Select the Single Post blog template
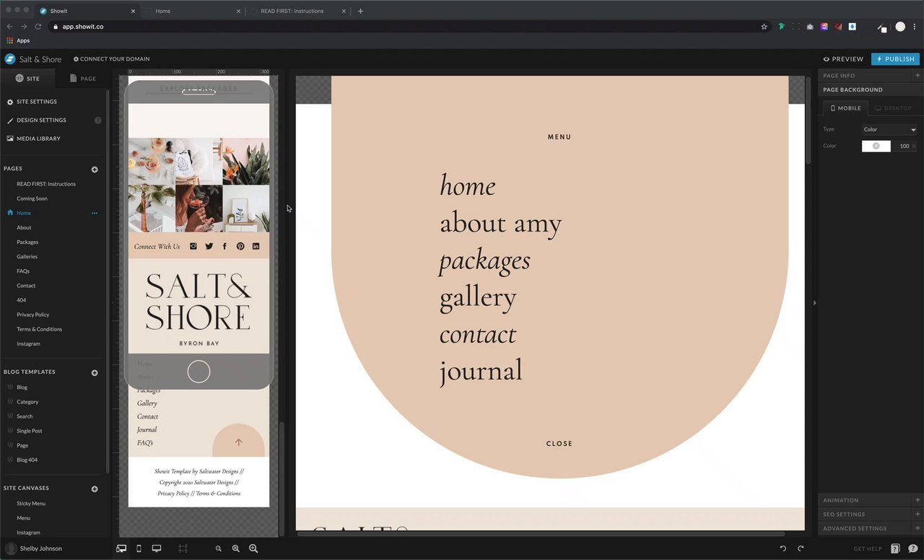This screenshot has height=560, width=924. pyautogui.click(x=30, y=431)
